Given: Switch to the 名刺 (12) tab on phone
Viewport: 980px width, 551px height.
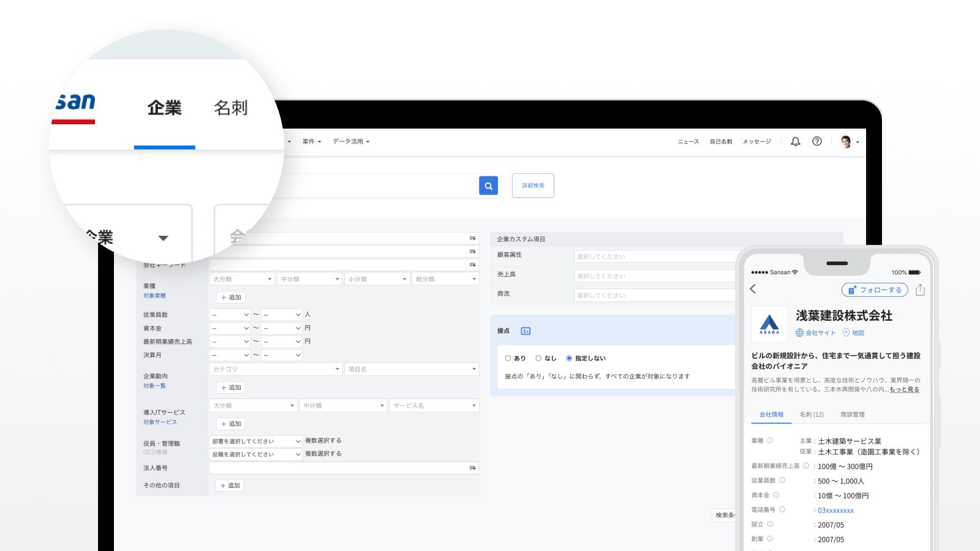Looking at the screenshot, I should (x=812, y=415).
